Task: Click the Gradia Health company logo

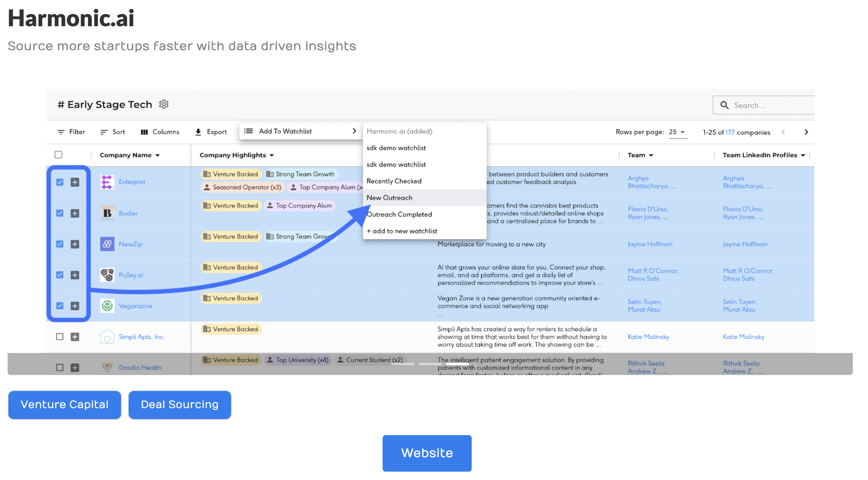Action: pos(107,367)
